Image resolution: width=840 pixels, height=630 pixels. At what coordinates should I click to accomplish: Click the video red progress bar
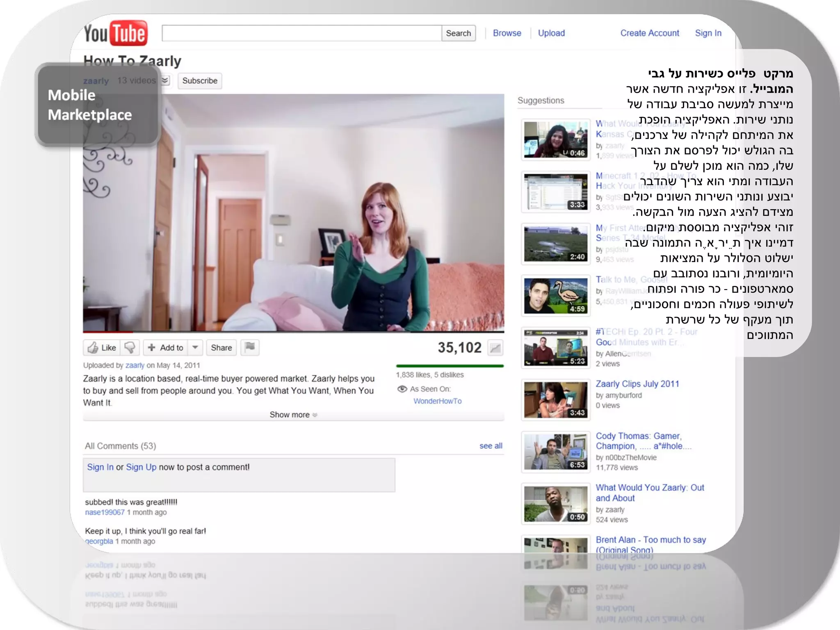pos(108,331)
